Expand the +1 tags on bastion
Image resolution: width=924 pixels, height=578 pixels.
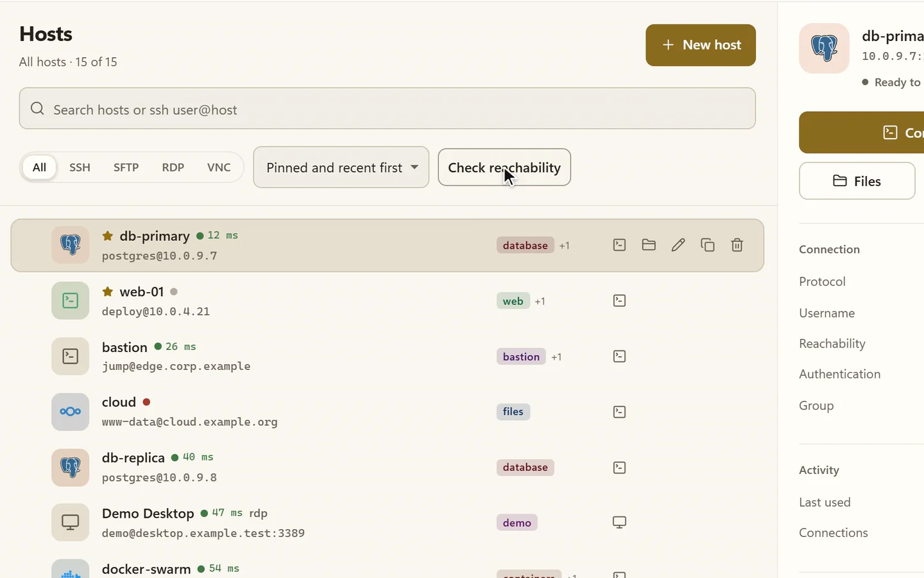pos(556,357)
